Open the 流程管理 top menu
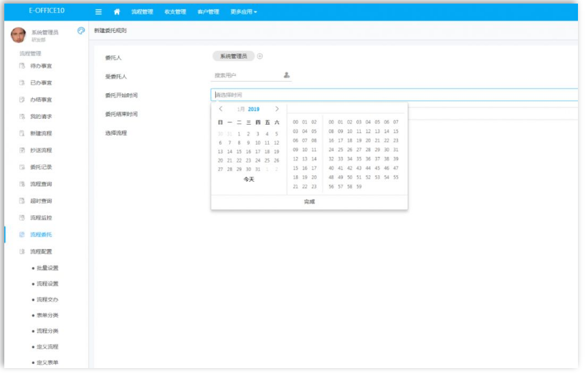588x376 pixels. click(142, 12)
